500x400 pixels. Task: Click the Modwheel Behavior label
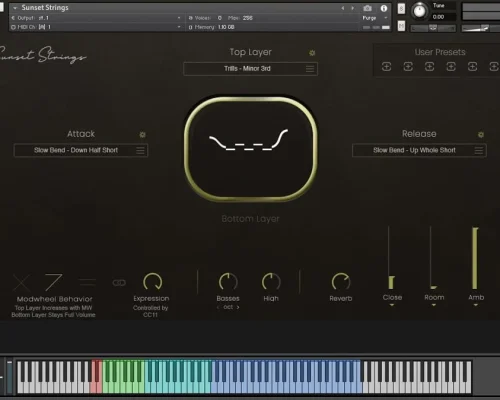click(x=55, y=299)
